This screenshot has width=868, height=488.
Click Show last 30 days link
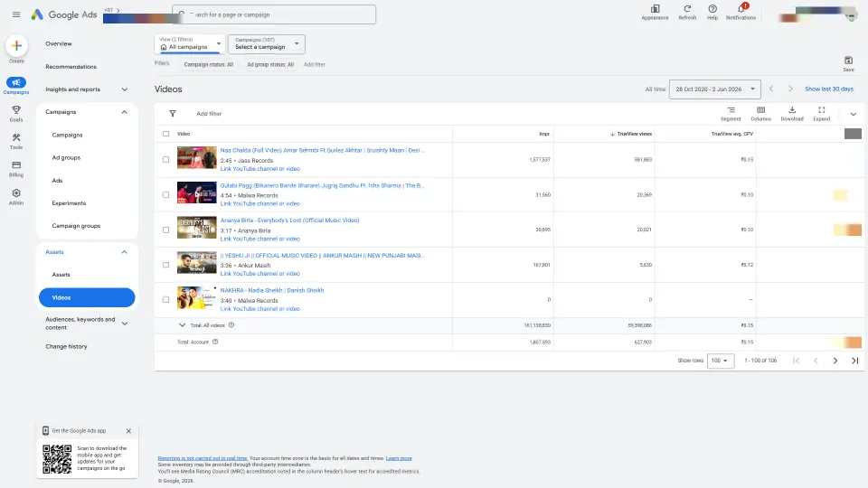pos(829,89)
